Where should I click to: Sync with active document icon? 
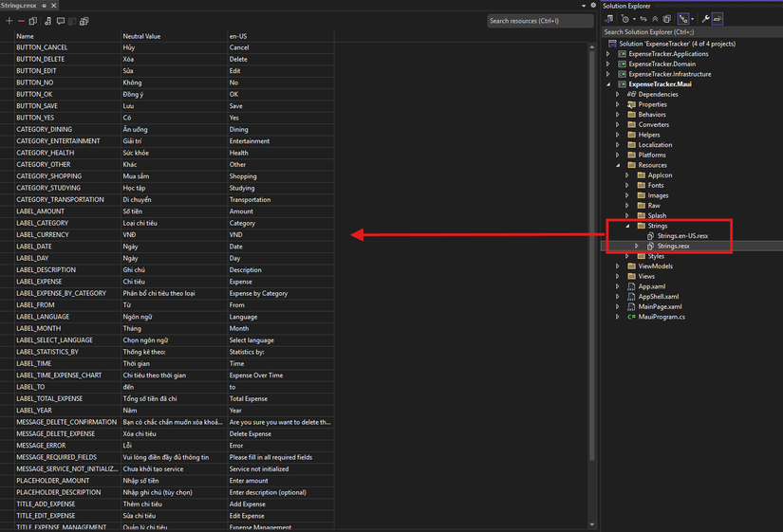(643, 19)
